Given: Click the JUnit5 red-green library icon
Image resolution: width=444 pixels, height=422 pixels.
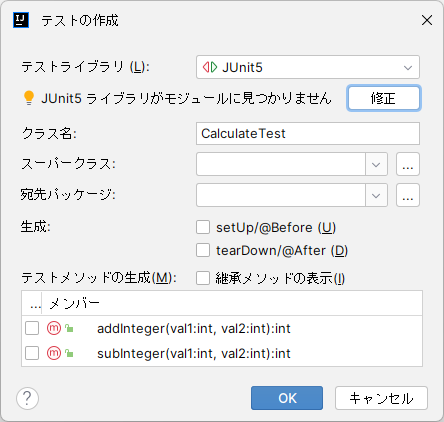Looking at the screenshot, I should click(x=210, y=67).
